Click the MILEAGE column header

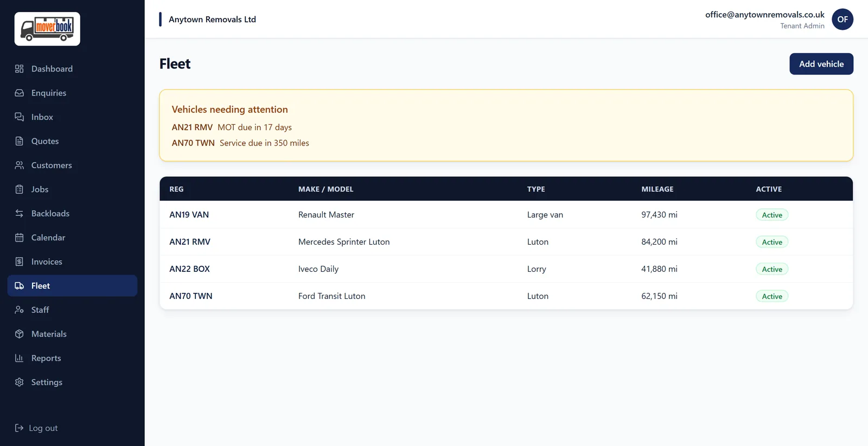658,189
